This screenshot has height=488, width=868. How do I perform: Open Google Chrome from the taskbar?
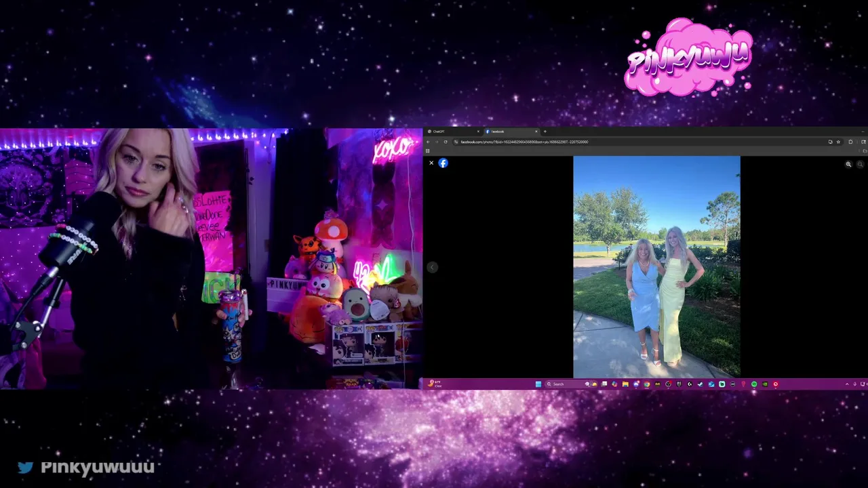coord(646,384)
